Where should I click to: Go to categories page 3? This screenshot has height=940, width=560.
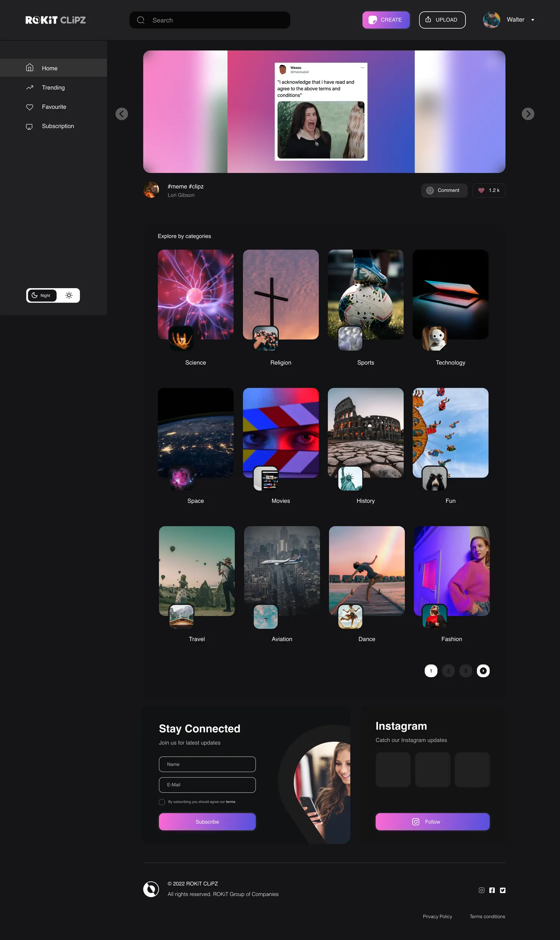pos(466,671)
